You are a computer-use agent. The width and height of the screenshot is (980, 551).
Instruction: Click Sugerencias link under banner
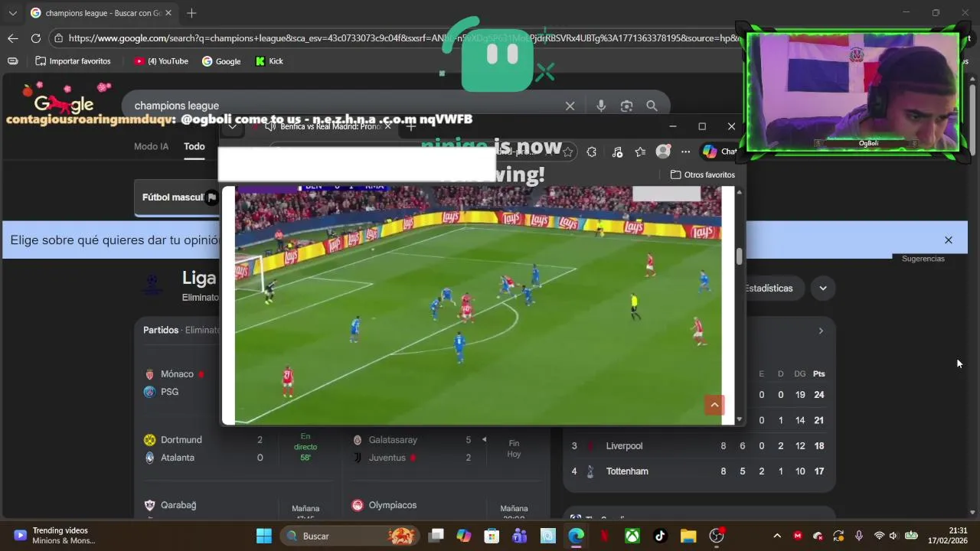tap(923, 259)
